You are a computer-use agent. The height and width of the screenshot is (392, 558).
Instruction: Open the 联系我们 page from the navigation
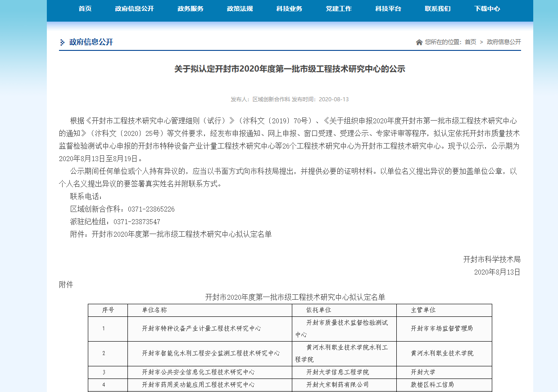point(437,9)
